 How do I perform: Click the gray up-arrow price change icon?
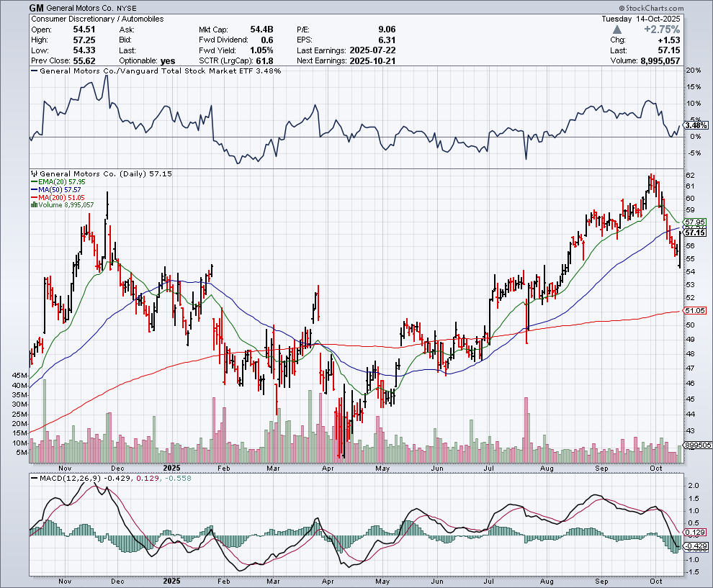point(617,30)
